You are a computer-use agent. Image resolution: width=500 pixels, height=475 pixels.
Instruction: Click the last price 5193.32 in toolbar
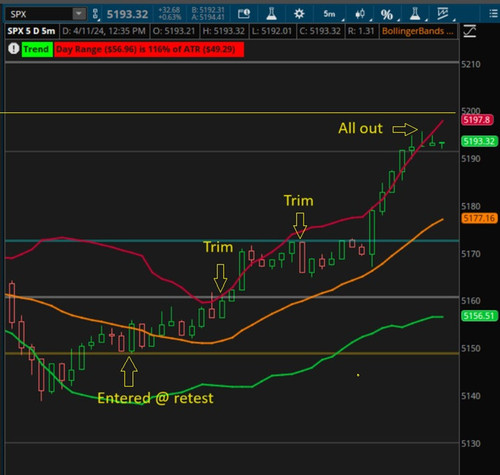point(127,14)
